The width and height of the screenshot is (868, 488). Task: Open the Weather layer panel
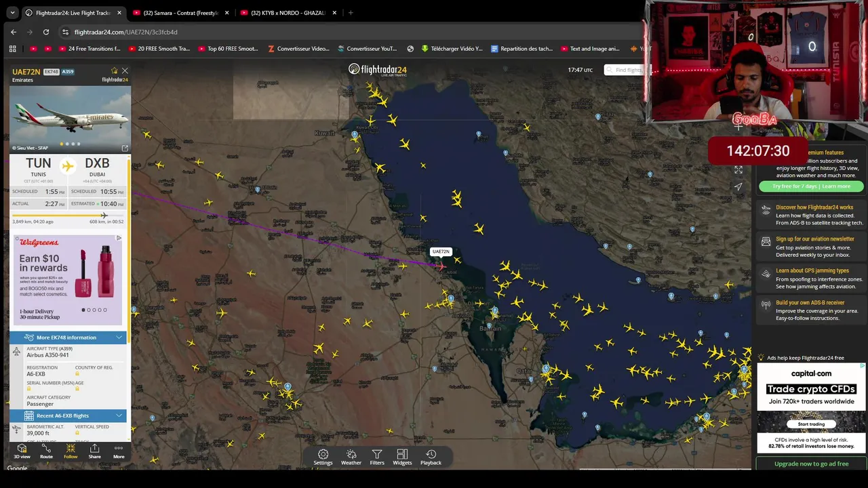point(351,457)
